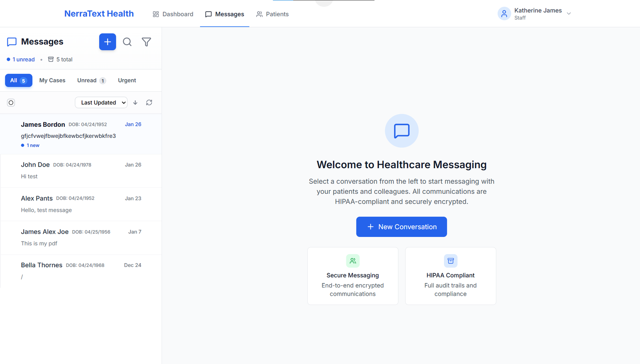
Task: Open the Patients nav item
Action: click(x=272, y=14)
